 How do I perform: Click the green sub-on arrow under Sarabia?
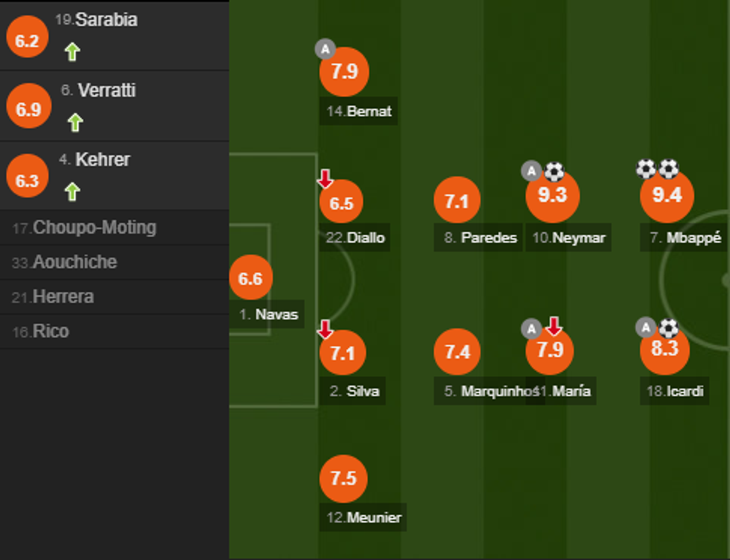coord(72,51)
